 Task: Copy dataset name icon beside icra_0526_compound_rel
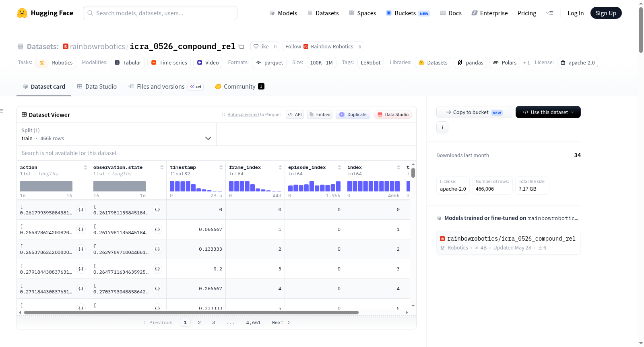pyautogui.click(x=241, y=46)
